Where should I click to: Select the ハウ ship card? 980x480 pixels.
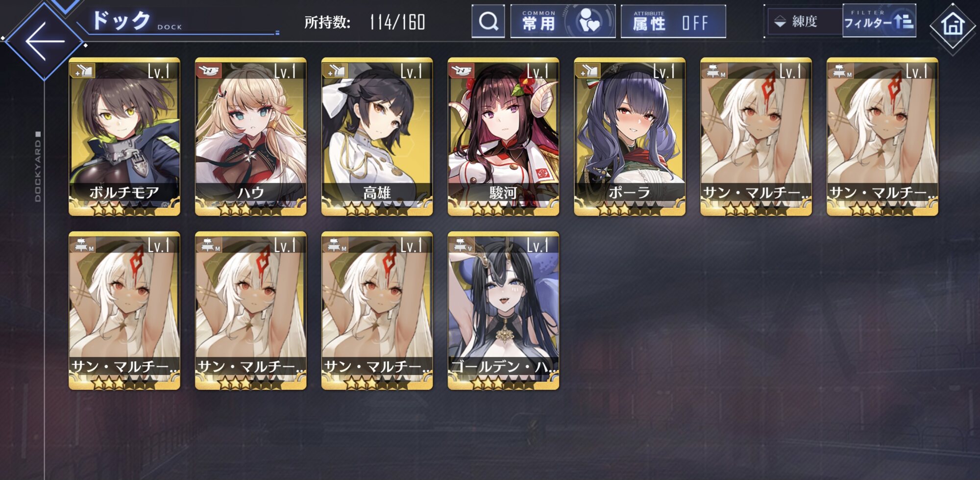(250, 137)
